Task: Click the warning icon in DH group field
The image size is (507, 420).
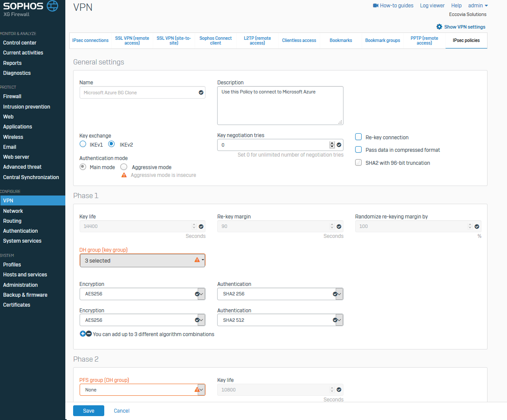Action: [x=197, y=260]
